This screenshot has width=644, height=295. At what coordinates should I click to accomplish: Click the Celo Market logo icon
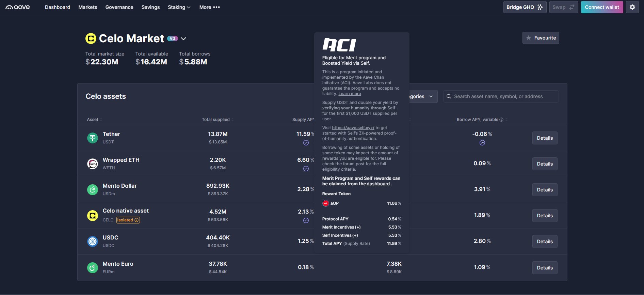pos(91,38)
